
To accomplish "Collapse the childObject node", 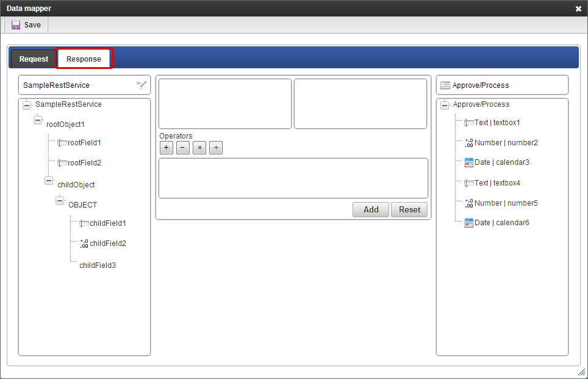I will coord(49,181).
